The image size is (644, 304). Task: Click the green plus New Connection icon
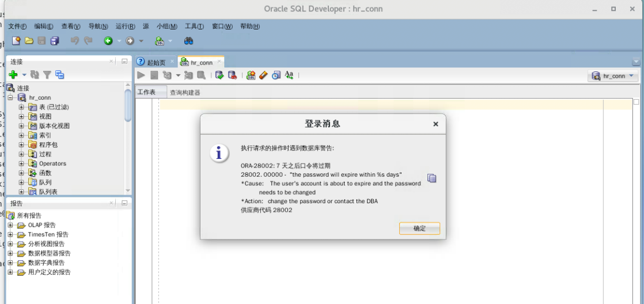[13, 75]
